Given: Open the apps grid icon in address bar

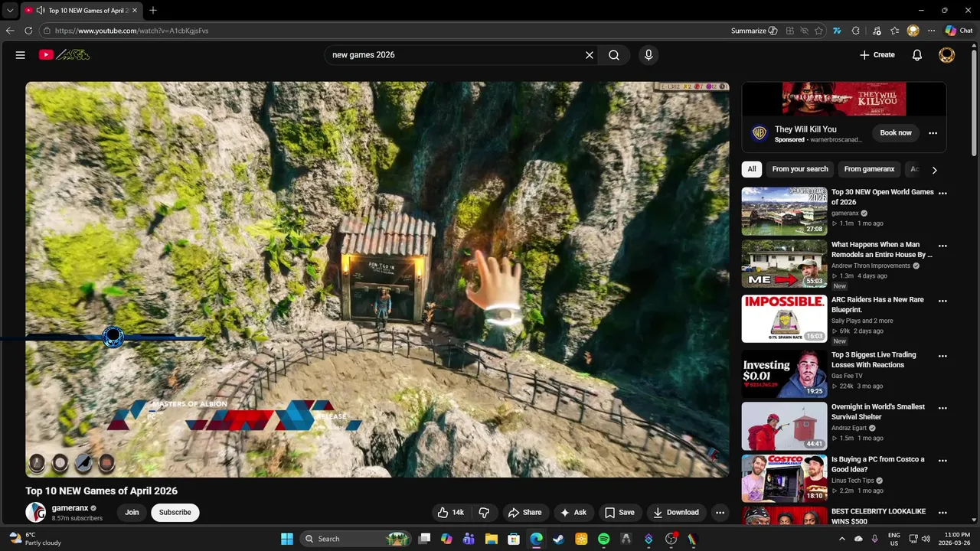Looking at the screenshot, I should click(x=790, y=31).
